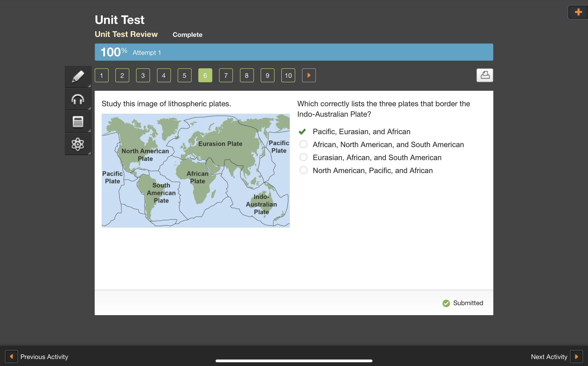Click the print icon button

coord(485,75)
